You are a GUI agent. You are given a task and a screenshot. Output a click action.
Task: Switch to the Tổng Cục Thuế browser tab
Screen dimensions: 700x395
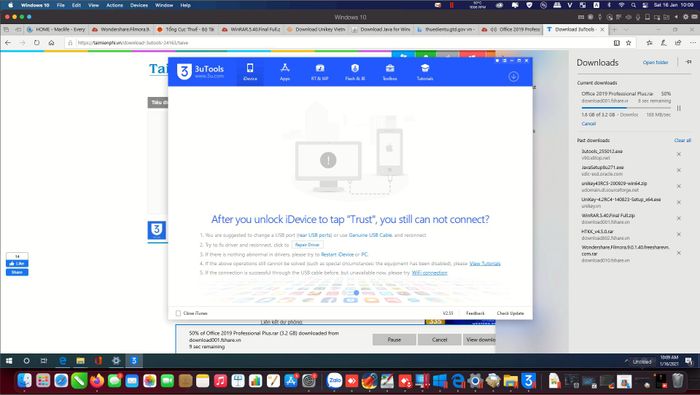[x=186, y=29]
